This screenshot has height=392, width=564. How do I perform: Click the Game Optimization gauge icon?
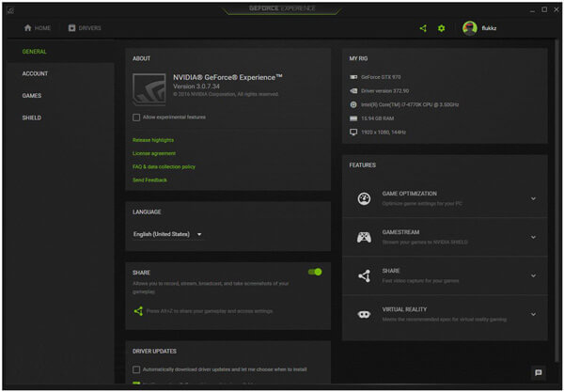tap(364, 198)
